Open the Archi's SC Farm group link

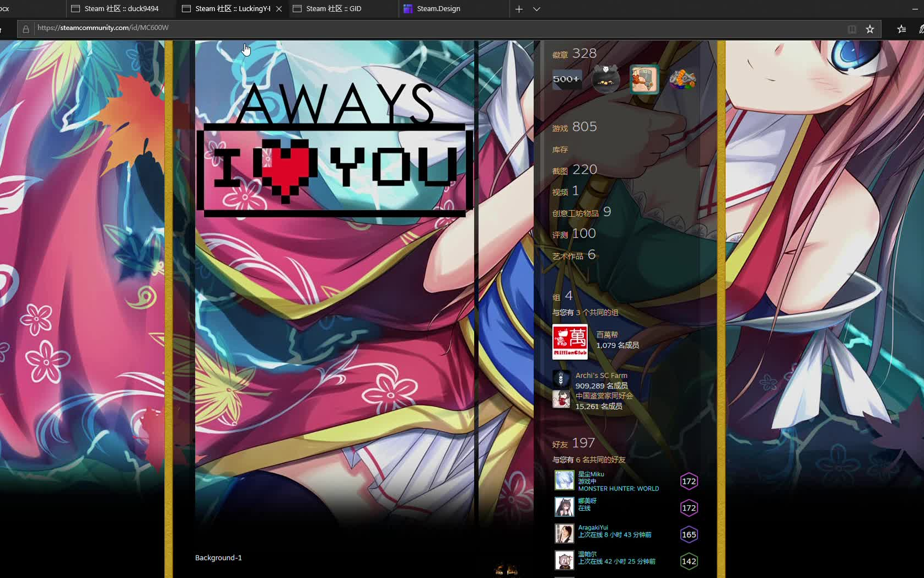[x=601, y=375]
